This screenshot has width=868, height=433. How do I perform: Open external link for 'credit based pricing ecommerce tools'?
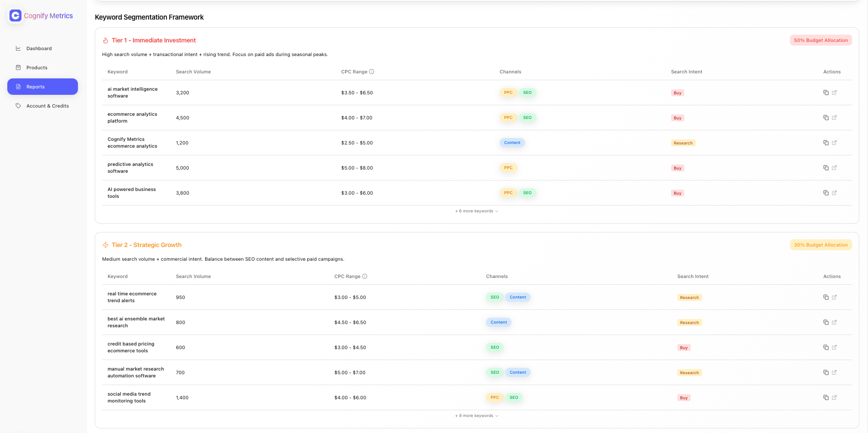tap(835, 347)
